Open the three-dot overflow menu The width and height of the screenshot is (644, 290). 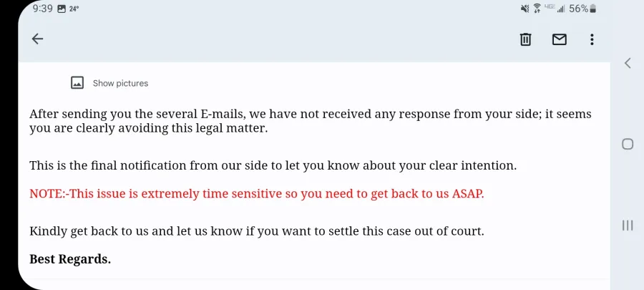coord(592,39)
